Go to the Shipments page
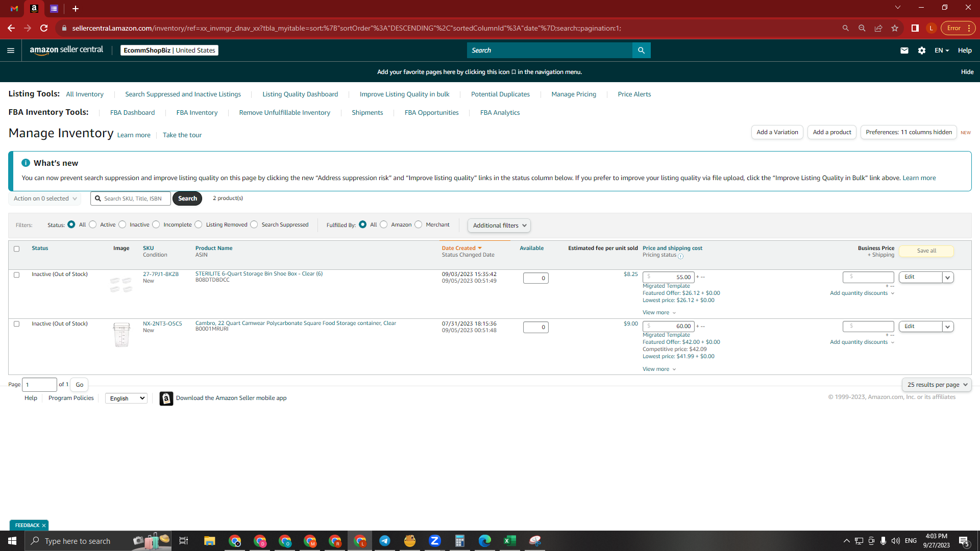980x551 pixels. pyautogui.click(x=367, y=113)
